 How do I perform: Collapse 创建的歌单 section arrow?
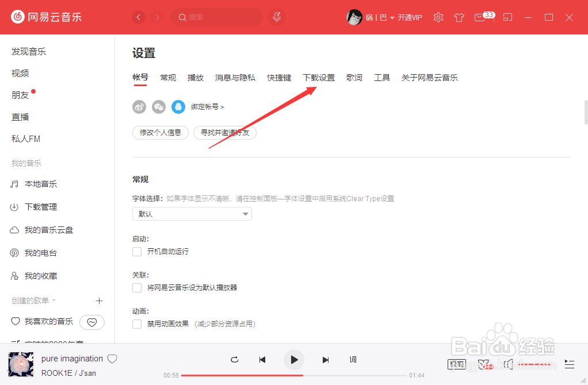point(54,301)
